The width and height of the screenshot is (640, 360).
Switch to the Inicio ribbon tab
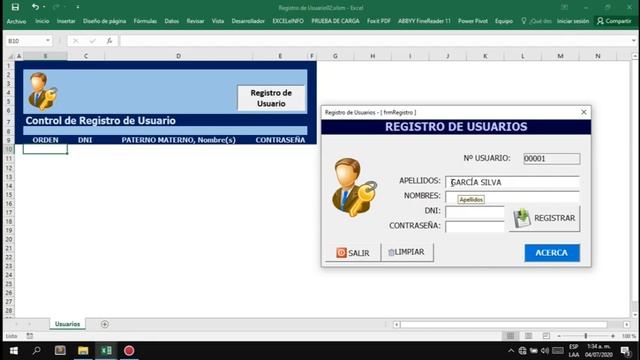tap(42, 21)
